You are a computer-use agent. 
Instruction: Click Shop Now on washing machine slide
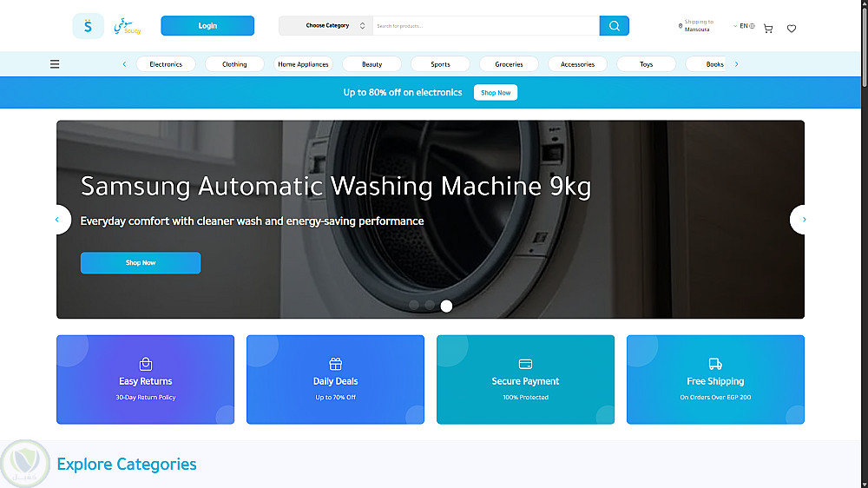click(141, 262)
